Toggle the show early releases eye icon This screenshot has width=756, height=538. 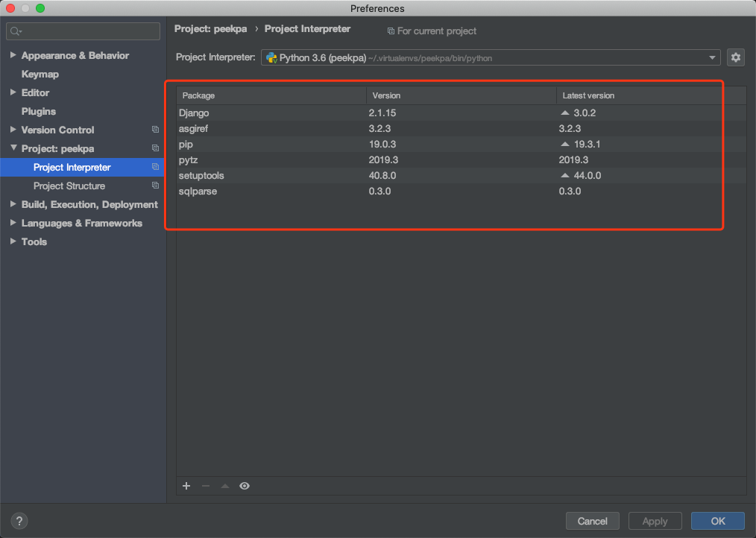click(x=245, y=486)
